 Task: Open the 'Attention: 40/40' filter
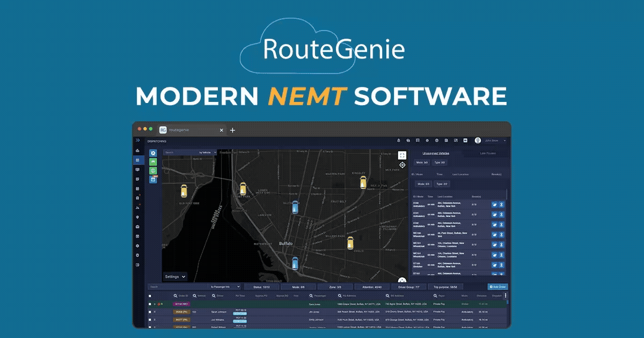tap(371, 287)
